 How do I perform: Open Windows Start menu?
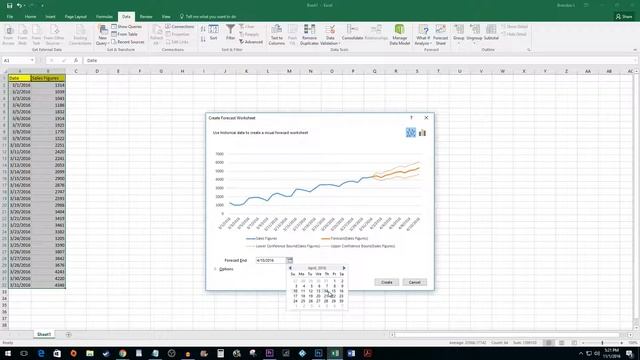[x=8, y=353]
